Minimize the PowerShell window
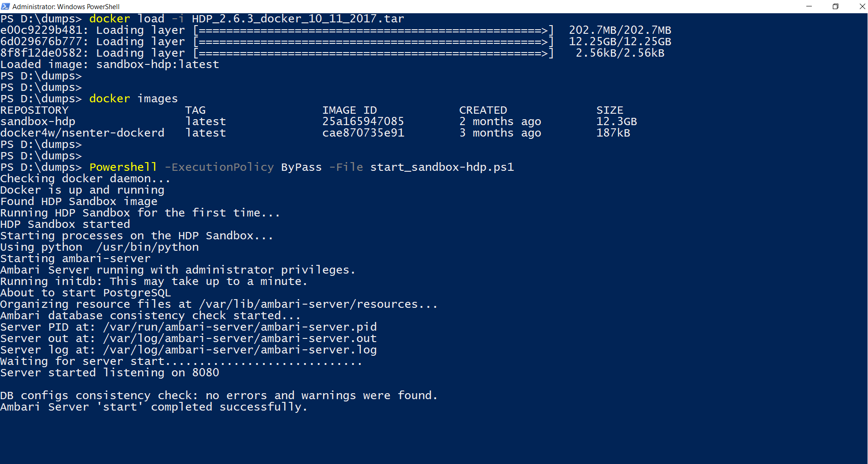 [809, 6]
